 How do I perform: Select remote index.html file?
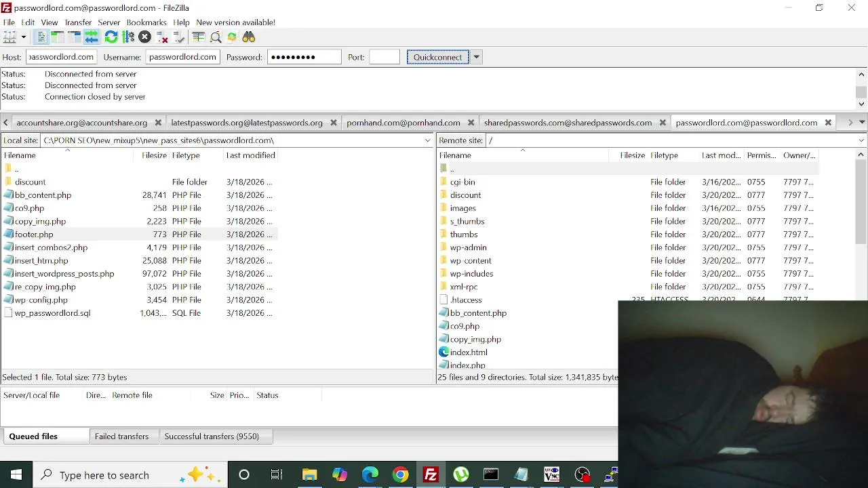(469, 352)
